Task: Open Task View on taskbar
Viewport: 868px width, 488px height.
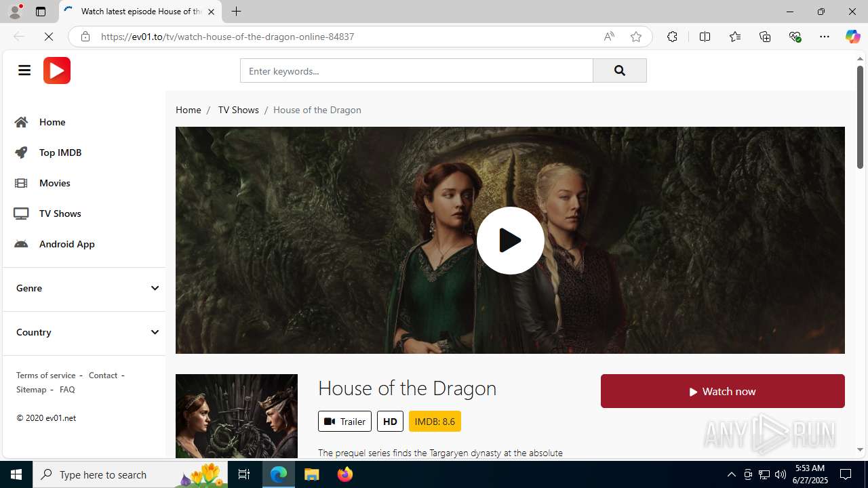Action: [244, 474]
